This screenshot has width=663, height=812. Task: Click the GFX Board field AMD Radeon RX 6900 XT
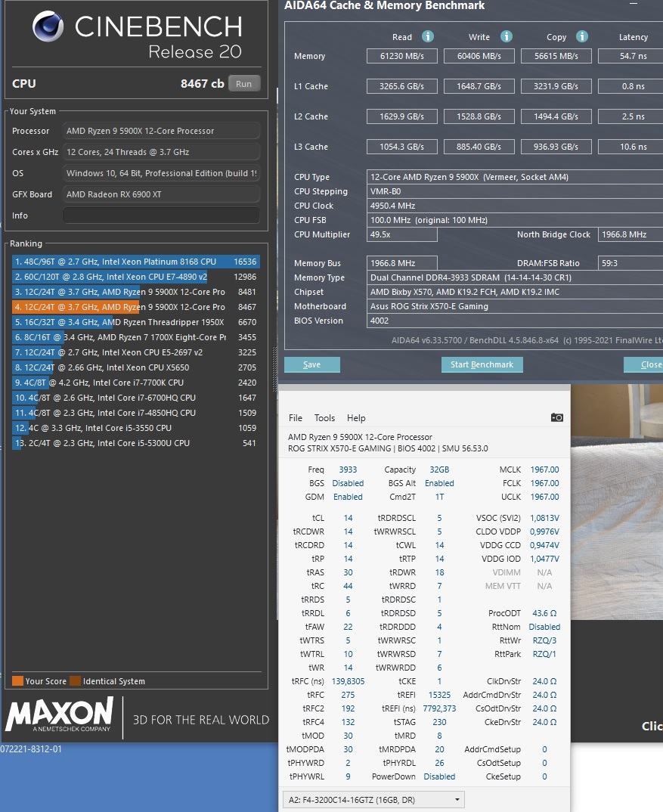point(161,194)
